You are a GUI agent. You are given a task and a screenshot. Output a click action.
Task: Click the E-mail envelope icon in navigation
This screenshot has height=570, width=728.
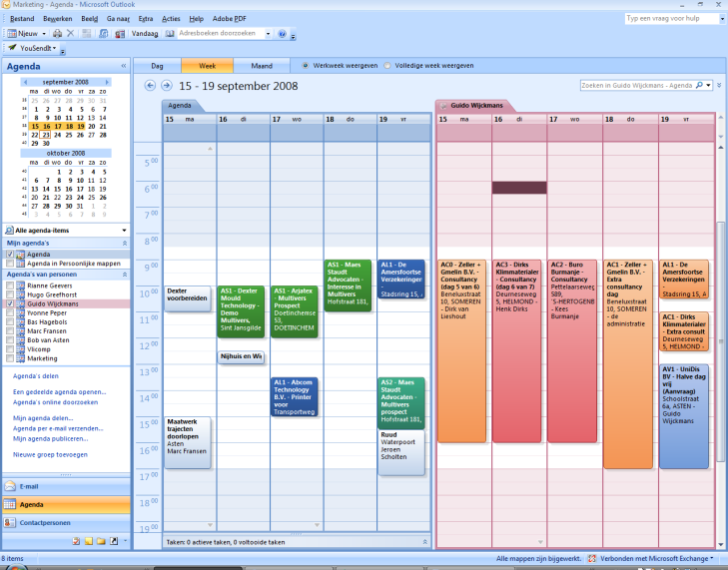pos(10,486)
